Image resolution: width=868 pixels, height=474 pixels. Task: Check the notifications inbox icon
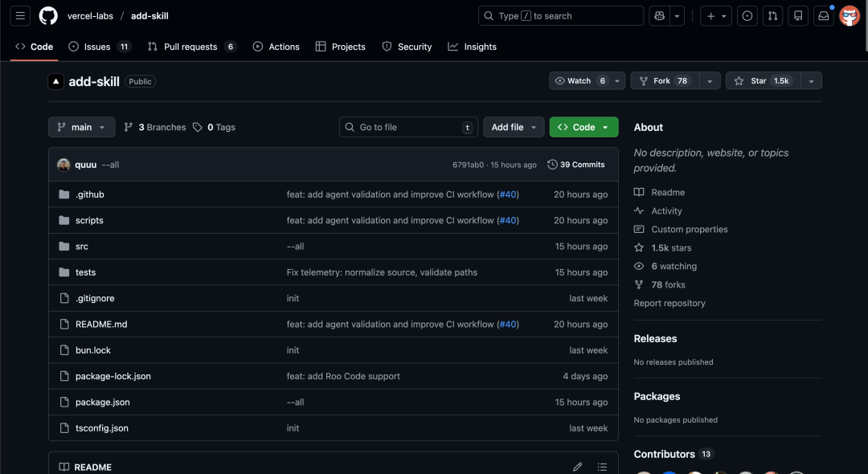click(823, 15)
